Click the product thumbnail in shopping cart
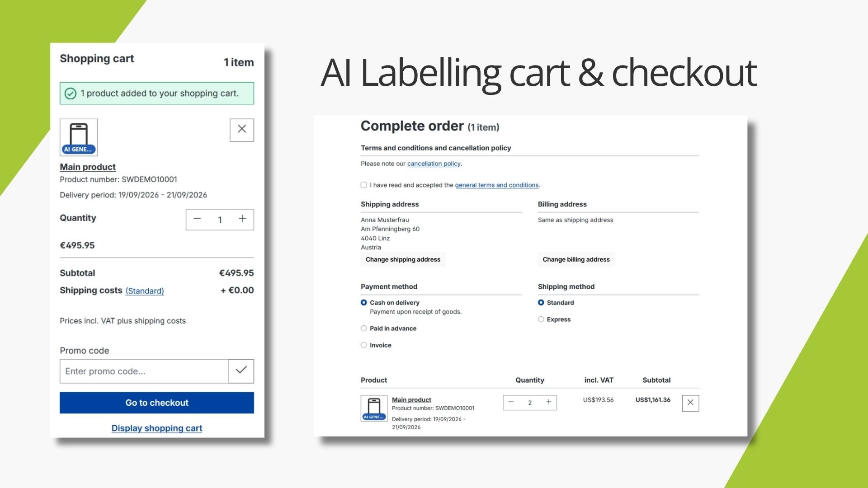 [x=79, y=137]
